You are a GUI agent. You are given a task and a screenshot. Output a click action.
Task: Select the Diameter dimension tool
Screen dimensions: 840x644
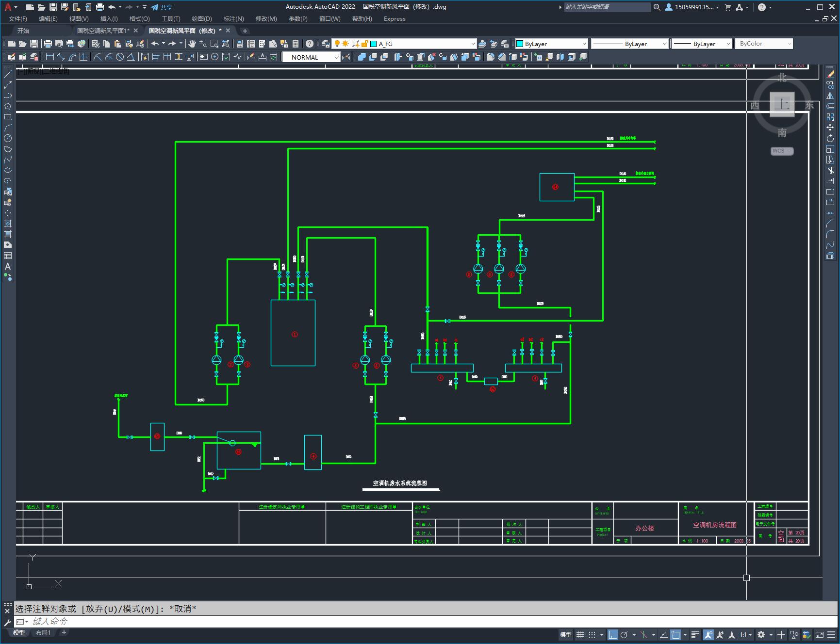(x=120, y=57)
